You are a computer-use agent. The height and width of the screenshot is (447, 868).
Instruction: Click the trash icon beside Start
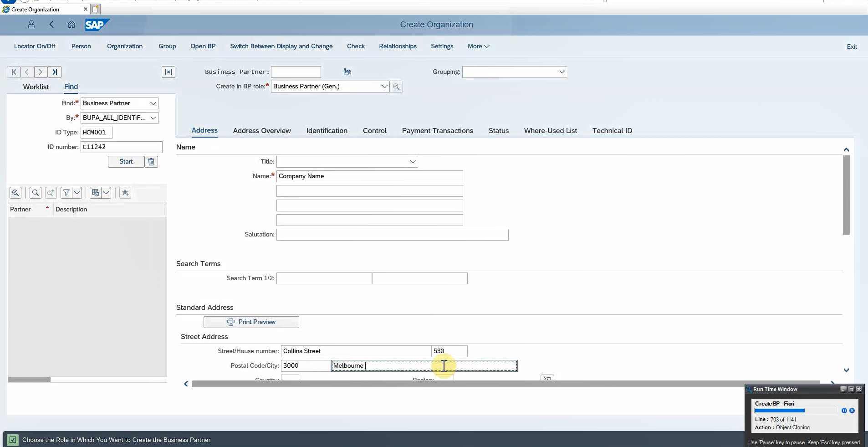(151, 162)
